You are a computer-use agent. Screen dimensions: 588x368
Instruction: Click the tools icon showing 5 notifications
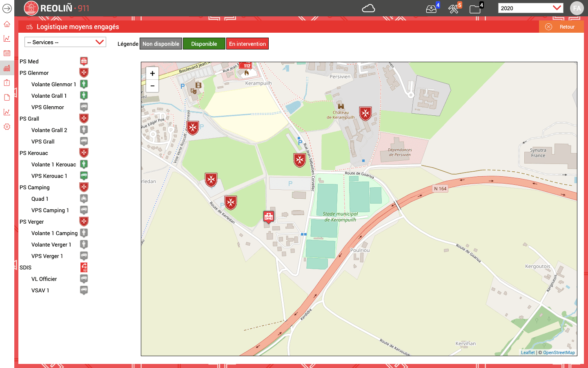pos(453,8)
